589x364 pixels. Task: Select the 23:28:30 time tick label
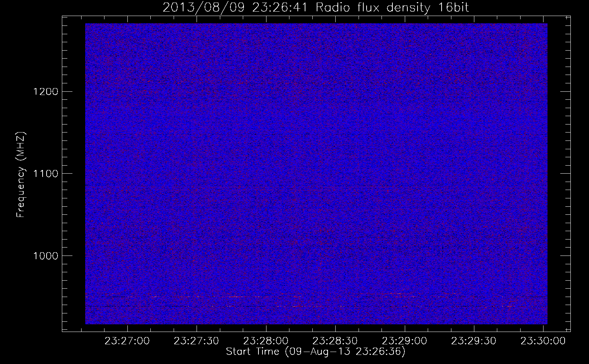pos(335,341)
